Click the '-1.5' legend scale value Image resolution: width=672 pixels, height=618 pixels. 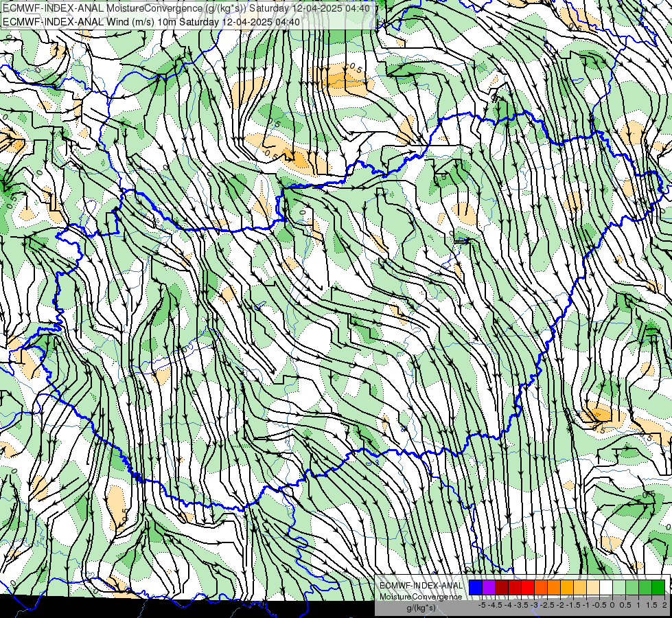tap(573, 605)
